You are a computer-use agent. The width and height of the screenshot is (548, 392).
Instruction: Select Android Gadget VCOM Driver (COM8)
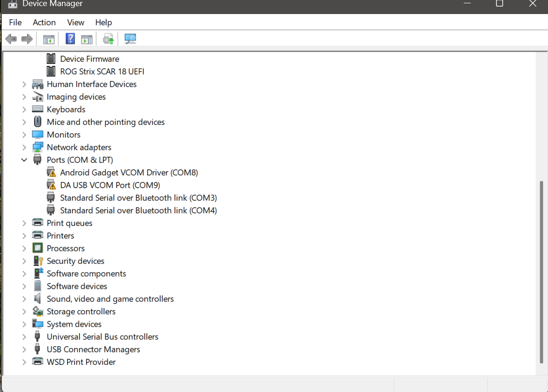pos(129,173)
